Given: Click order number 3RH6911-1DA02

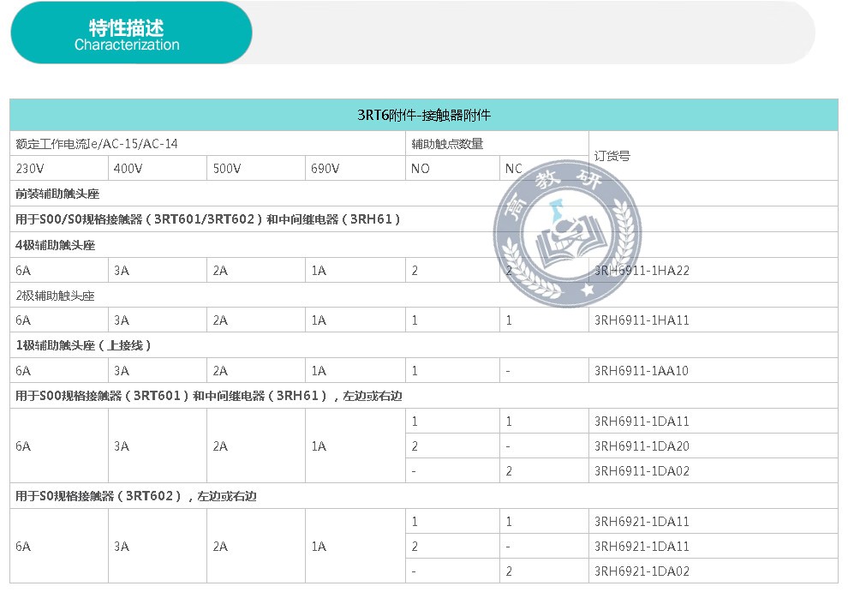Looking at the screenshot, I should (642, 471).
